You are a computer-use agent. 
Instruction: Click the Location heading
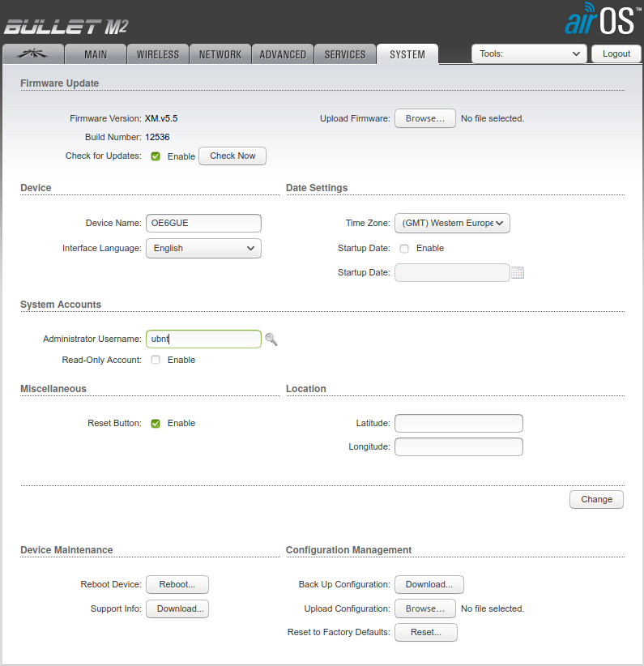pyautogui.click(x=306, y=389)
